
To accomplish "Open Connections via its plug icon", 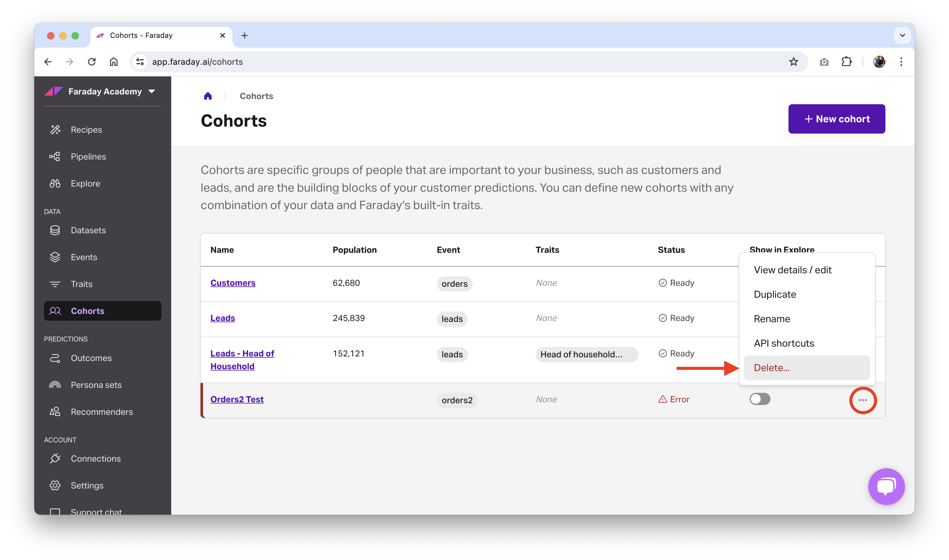I will pos(55,459).
